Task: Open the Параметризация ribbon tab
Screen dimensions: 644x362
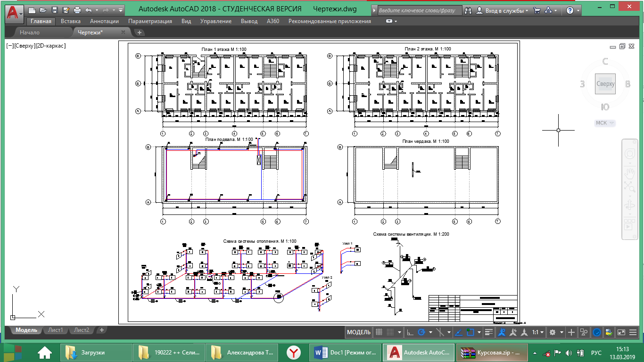Action: (150, 21)
